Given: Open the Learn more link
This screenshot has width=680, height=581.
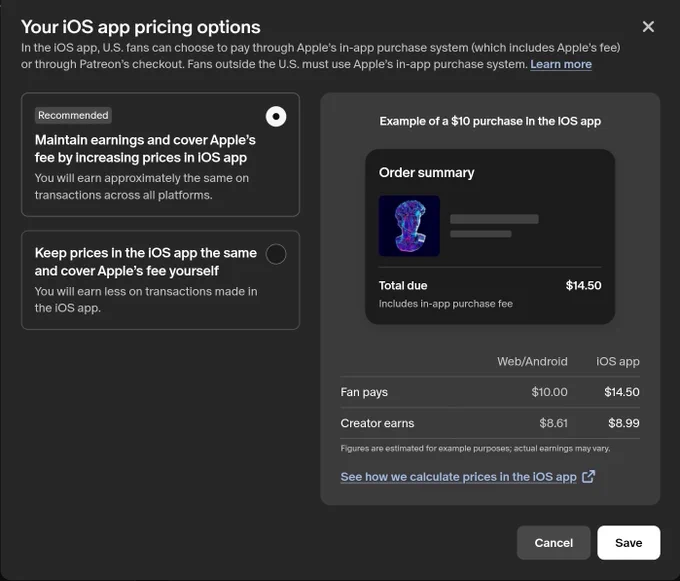Looking at the screenshot, I should click(561, 64).
